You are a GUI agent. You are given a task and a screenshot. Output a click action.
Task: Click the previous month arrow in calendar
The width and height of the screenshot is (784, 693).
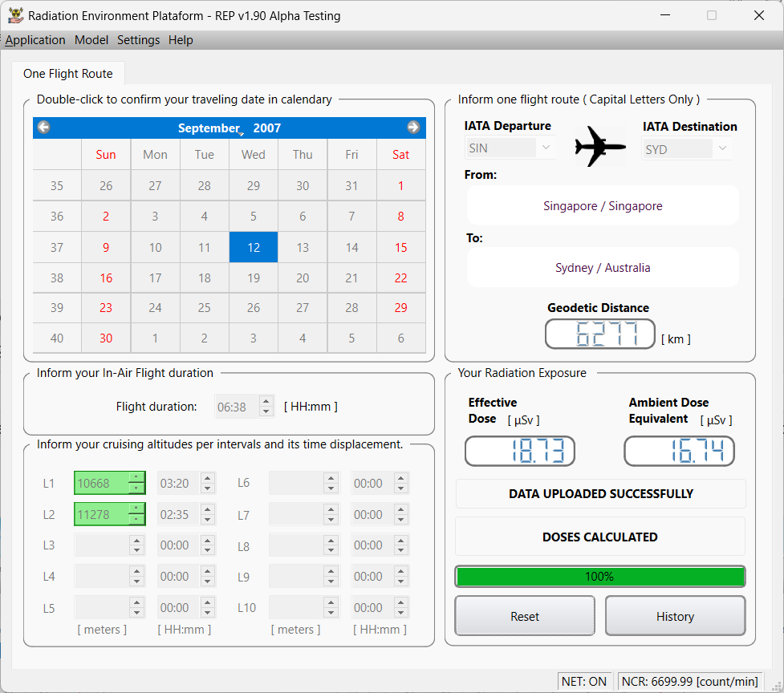click(x=44, y=128)
